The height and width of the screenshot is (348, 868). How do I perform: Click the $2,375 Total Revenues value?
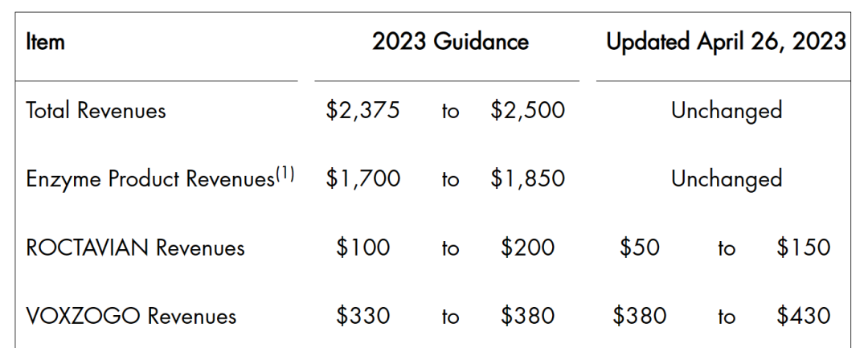pyautogui.click(x=362, y=111)
